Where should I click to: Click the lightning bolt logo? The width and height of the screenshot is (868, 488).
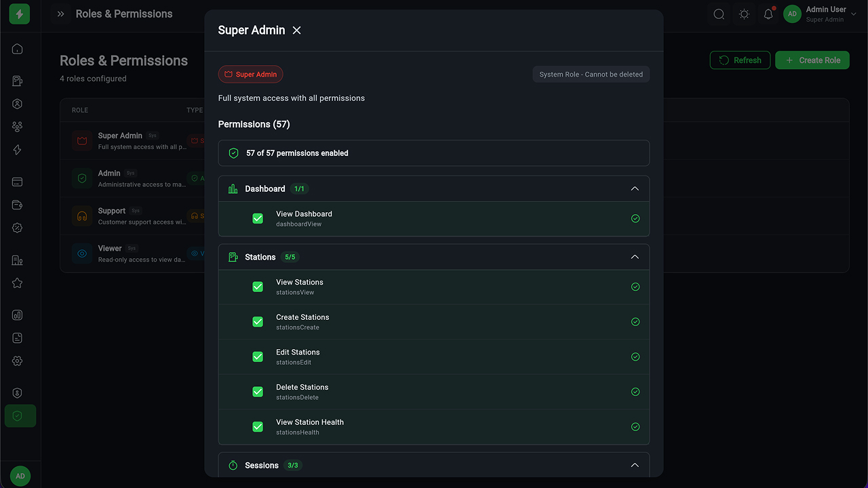pyautogui.click(x=20, y=14)
